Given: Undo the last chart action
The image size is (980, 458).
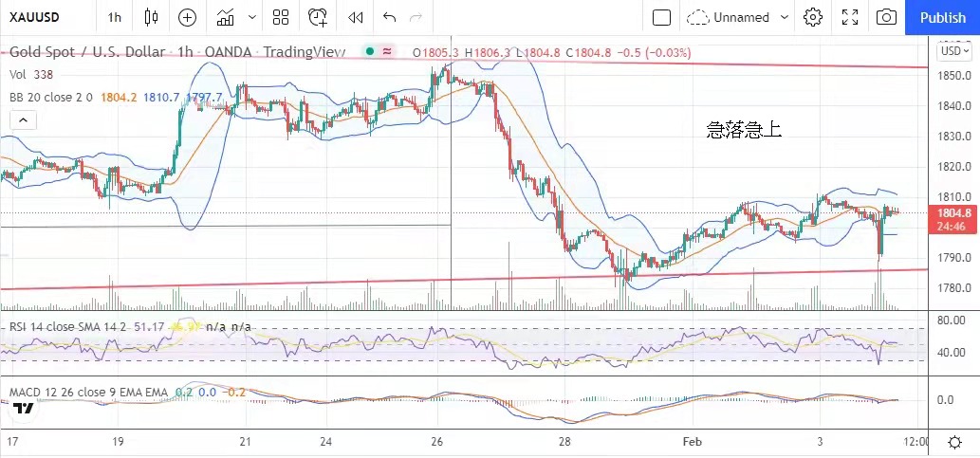Looking at the screenshot, I should [x=390, y=17].
